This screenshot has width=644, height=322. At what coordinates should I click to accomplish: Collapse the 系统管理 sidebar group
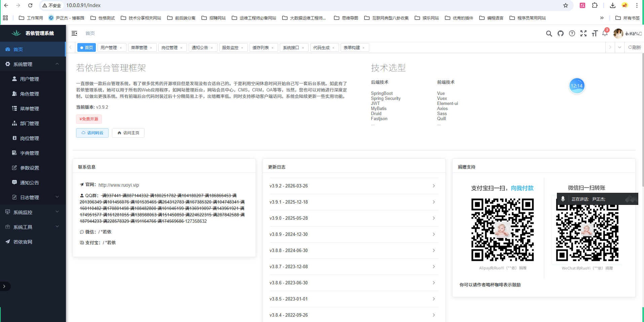pos(33,64)
